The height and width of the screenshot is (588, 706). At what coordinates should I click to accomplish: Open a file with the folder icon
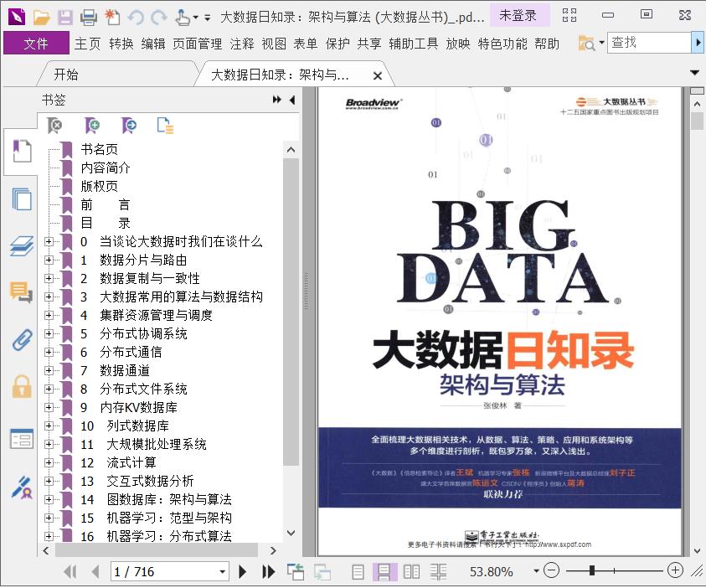(41, 17)
